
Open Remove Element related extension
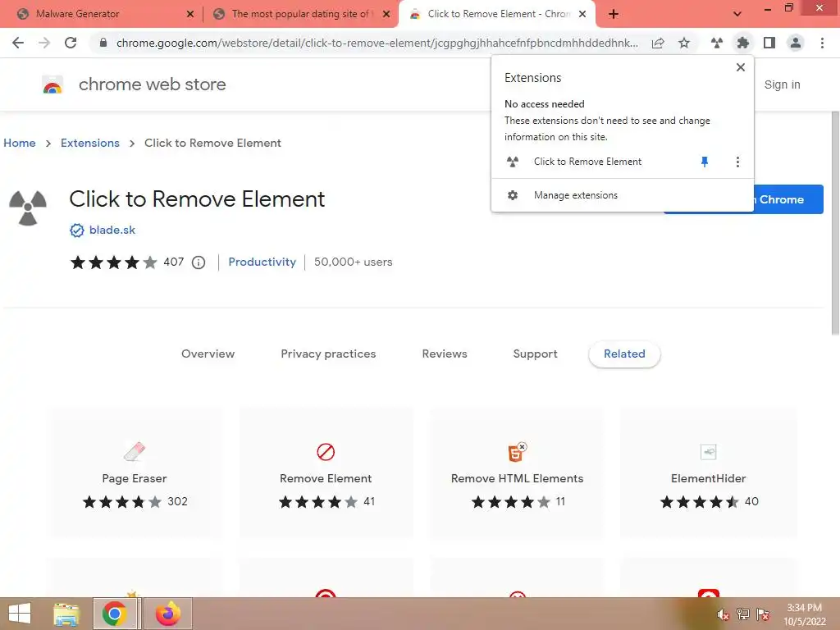tap(326, 478)
